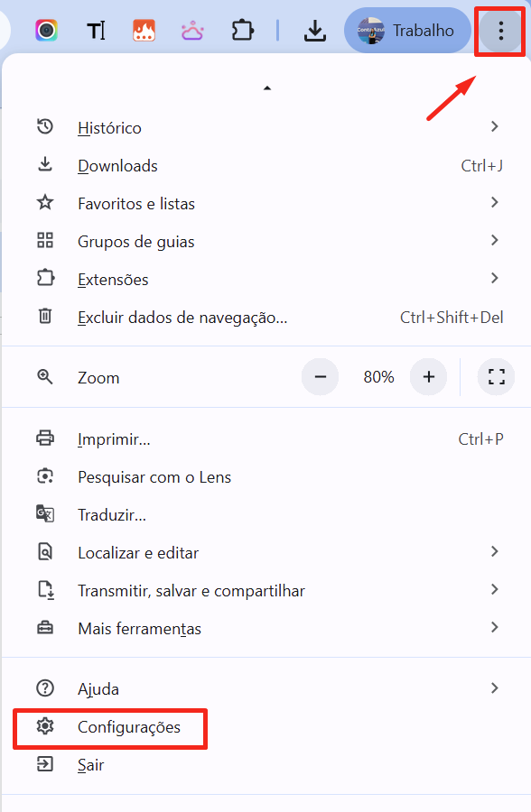The height and width of the screenshot is (812, 531).
Task: Open the Instagram extension icon
Action: point(48,30)
